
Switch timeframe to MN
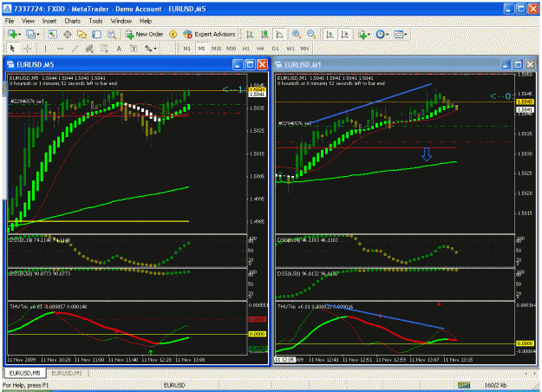click(x=304, y=49)
